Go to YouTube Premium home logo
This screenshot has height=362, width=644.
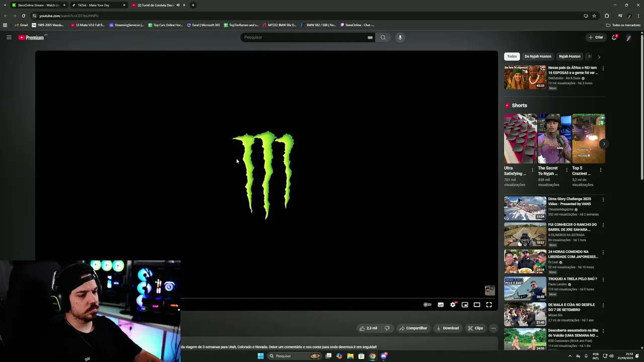point(31,37)
